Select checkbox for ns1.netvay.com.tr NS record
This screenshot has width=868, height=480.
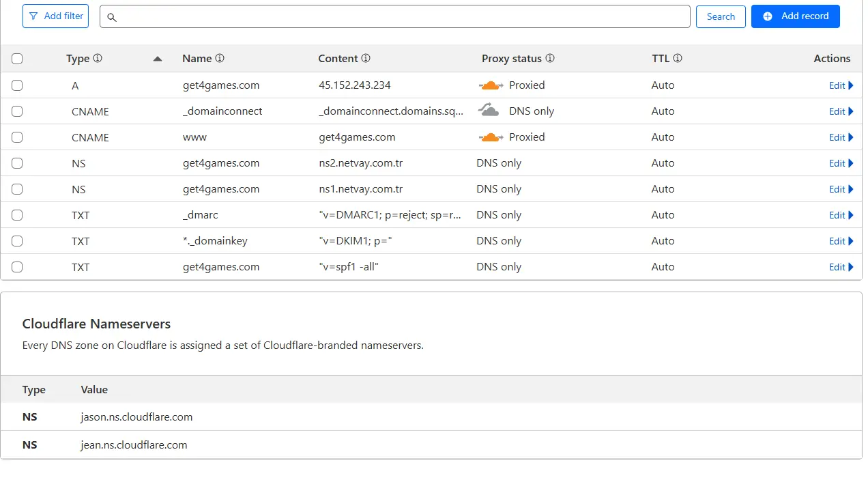click(17, 189)
